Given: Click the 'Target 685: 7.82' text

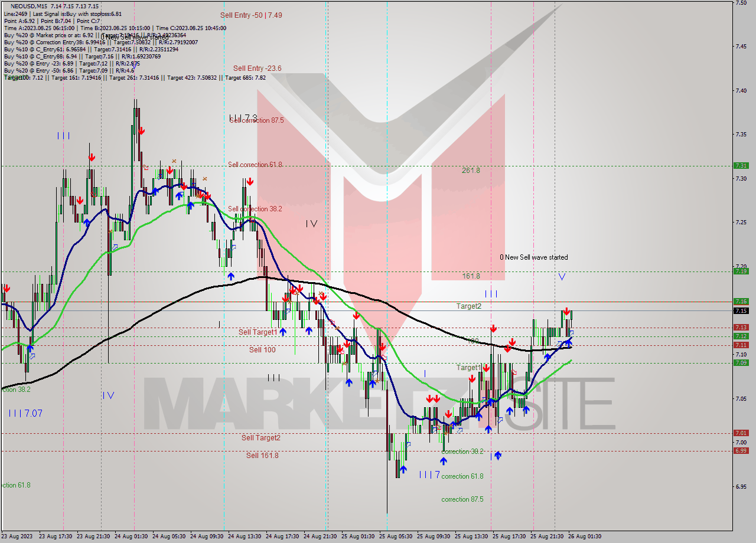Looking at the screenshot, I should pyautogui.click(x=245, y=77).
